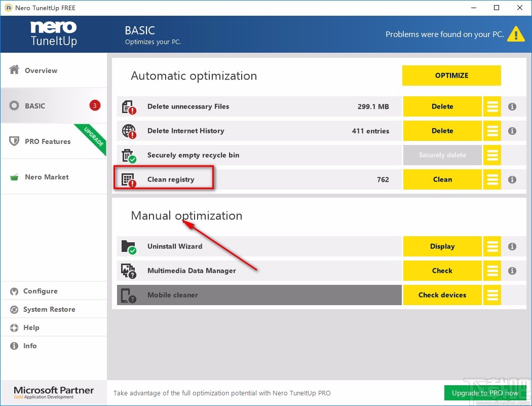
Task: Open the Help entry
Action: coord(54,327)
